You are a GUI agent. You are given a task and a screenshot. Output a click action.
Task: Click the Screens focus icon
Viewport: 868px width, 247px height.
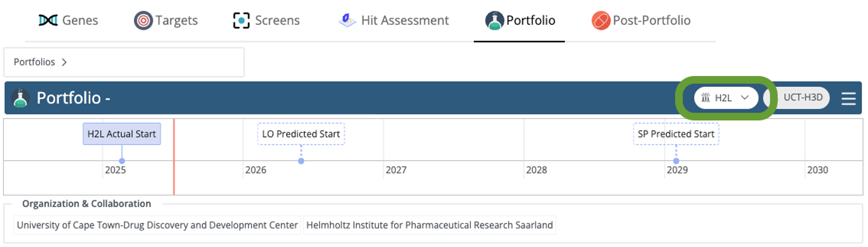coord(241,21)
